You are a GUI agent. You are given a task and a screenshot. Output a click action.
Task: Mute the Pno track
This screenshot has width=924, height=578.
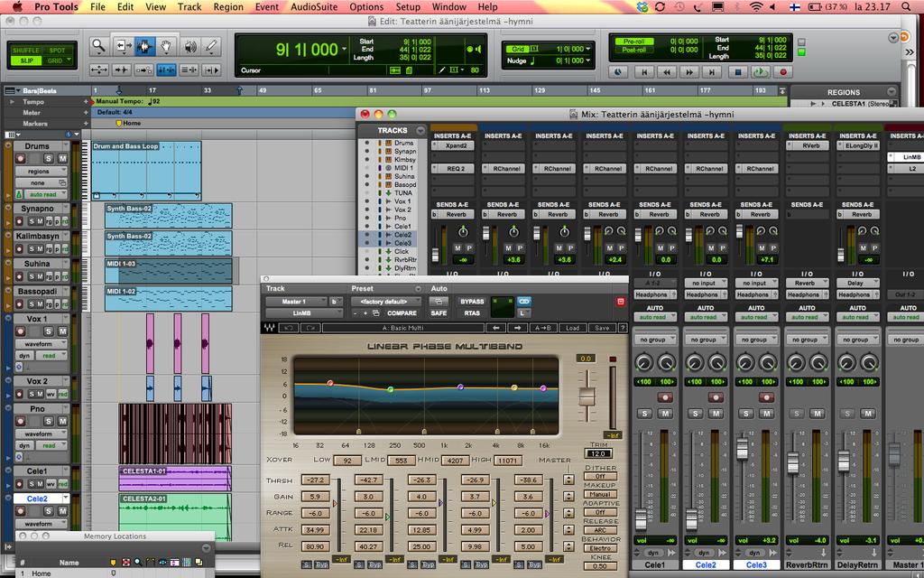point(62,421)
